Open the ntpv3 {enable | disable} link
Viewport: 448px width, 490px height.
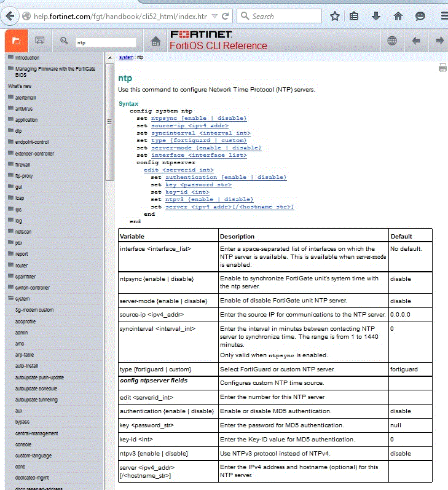click(x=210, y=200)
